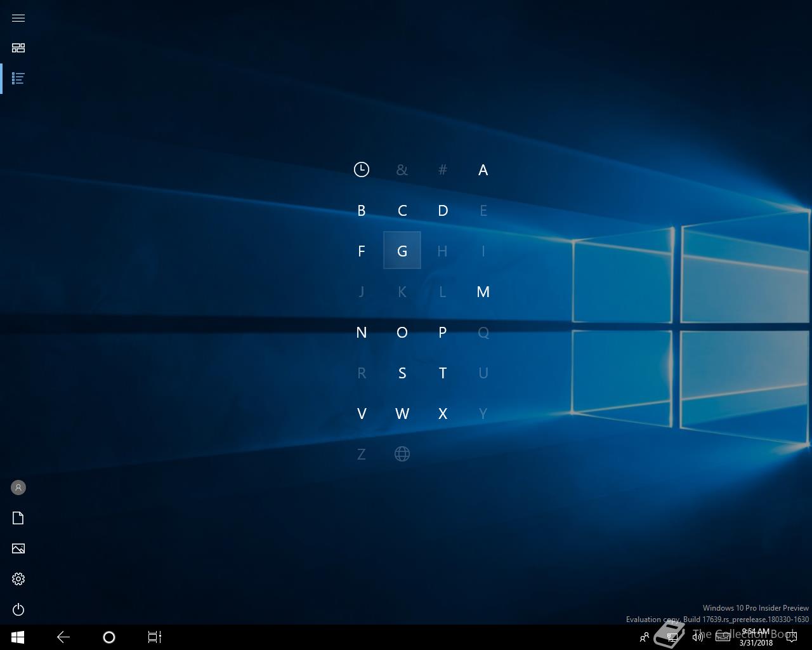
Task: Open the Documents folder shortcut
Action: pyautogui.click(x=18, y=518)
